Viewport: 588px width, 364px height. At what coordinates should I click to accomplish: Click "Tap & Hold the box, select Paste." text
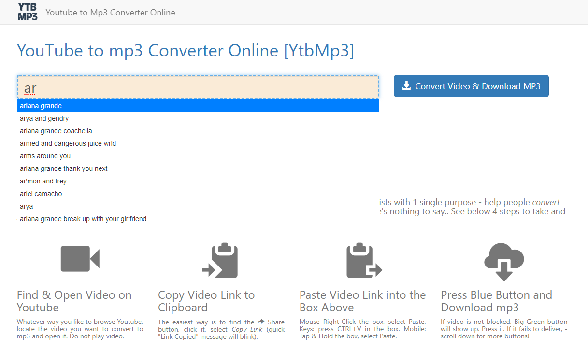click(x=348, y=336)
